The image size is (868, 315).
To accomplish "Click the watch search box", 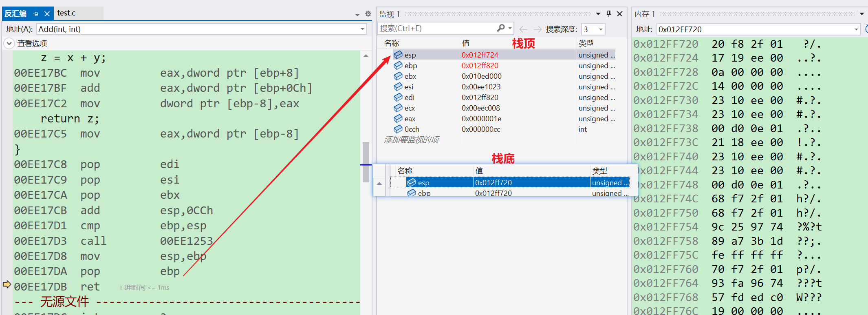I will pos(437,29).
